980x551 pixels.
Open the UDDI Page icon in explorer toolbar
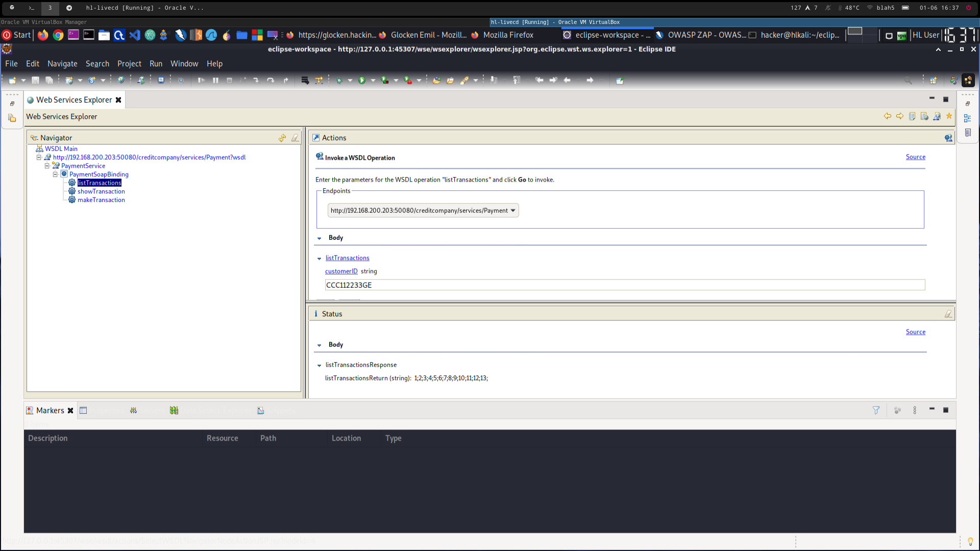click(x=912, y=116)
